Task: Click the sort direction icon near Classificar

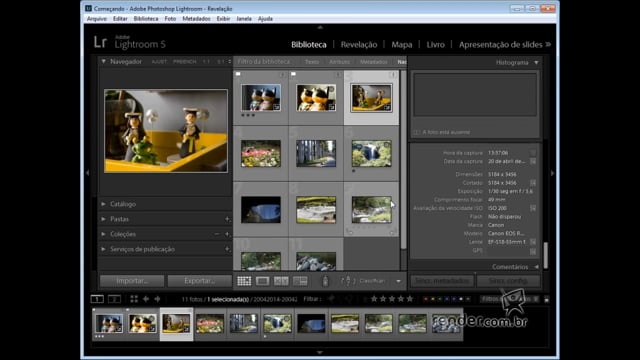Action: 348,281
